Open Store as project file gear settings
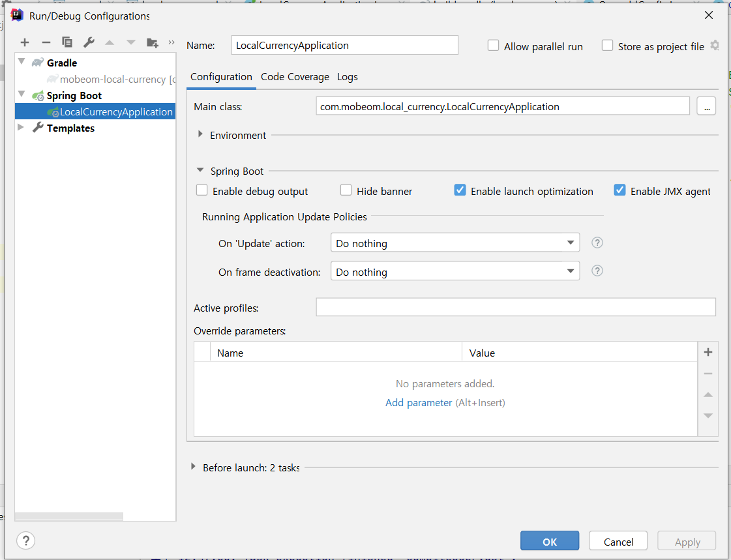 714,46
